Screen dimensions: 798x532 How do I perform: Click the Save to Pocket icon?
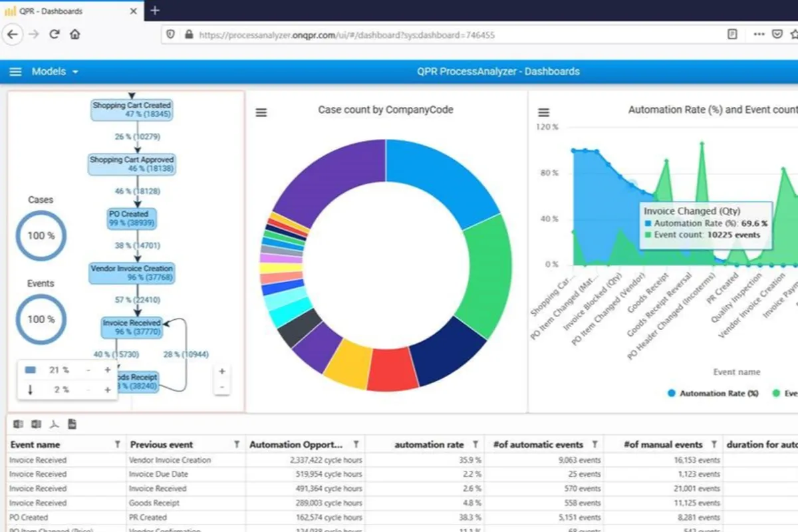(x=777, y=35)
